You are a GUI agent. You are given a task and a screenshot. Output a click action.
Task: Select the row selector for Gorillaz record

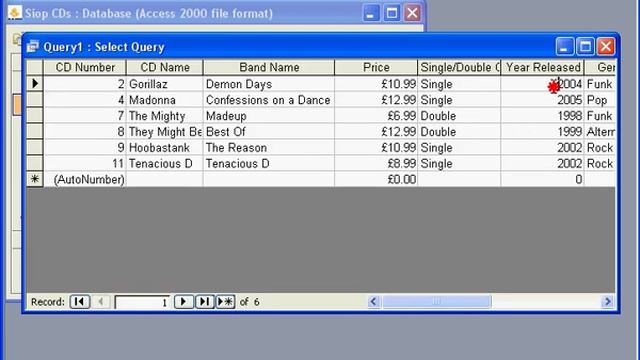point(35,84)
